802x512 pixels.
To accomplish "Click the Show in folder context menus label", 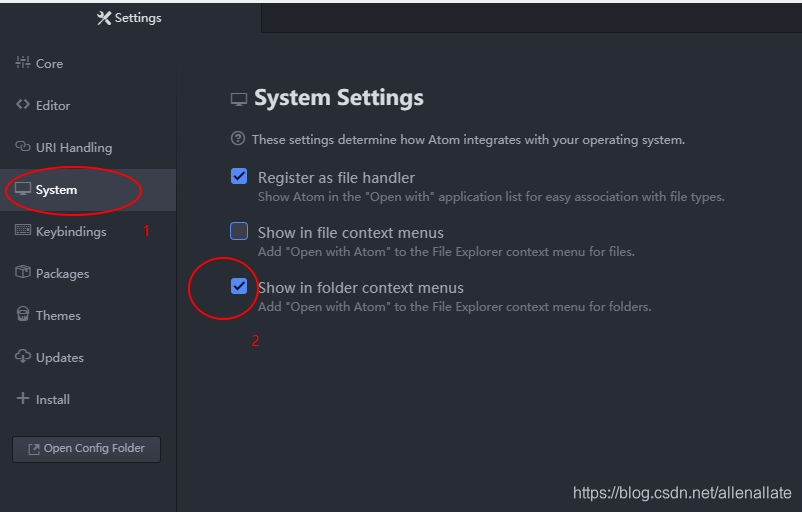I will point(361,288).
